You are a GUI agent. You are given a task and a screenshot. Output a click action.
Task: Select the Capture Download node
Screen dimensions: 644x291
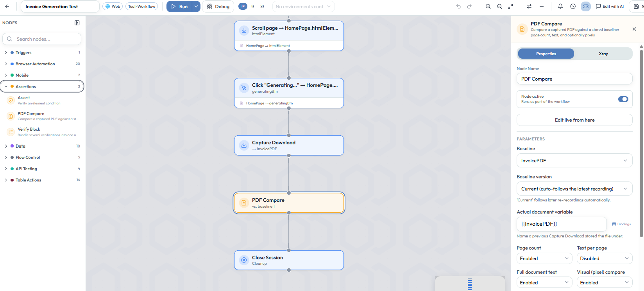[x=289, y=145]
